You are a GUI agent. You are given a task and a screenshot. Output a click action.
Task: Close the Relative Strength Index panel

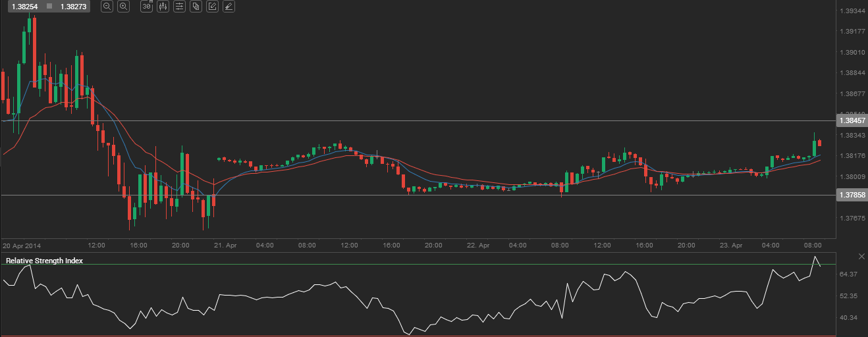(861, 255)
